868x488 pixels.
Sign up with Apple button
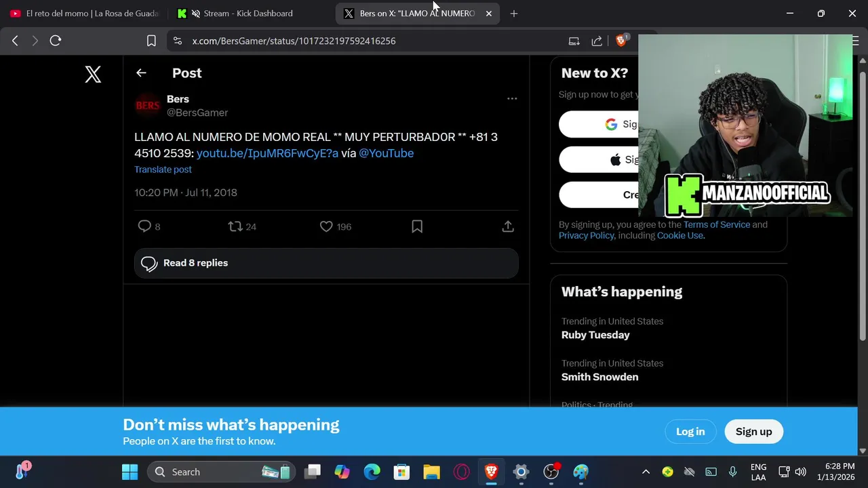pos(598,159)
